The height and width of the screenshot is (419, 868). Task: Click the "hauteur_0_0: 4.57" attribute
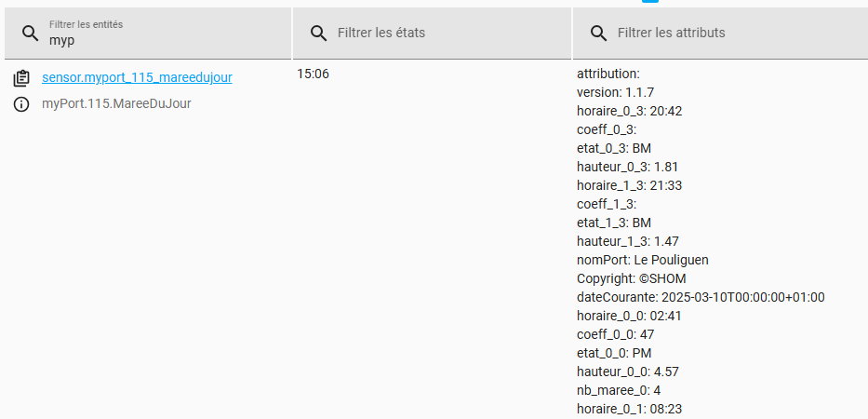coord(623,372)
